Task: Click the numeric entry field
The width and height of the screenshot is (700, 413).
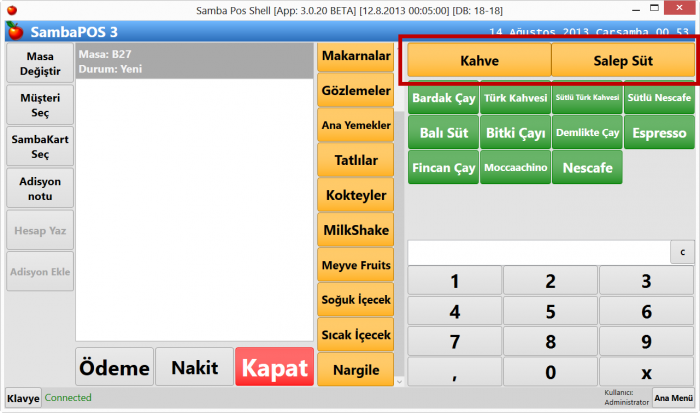Action: [x=537, y=252]
